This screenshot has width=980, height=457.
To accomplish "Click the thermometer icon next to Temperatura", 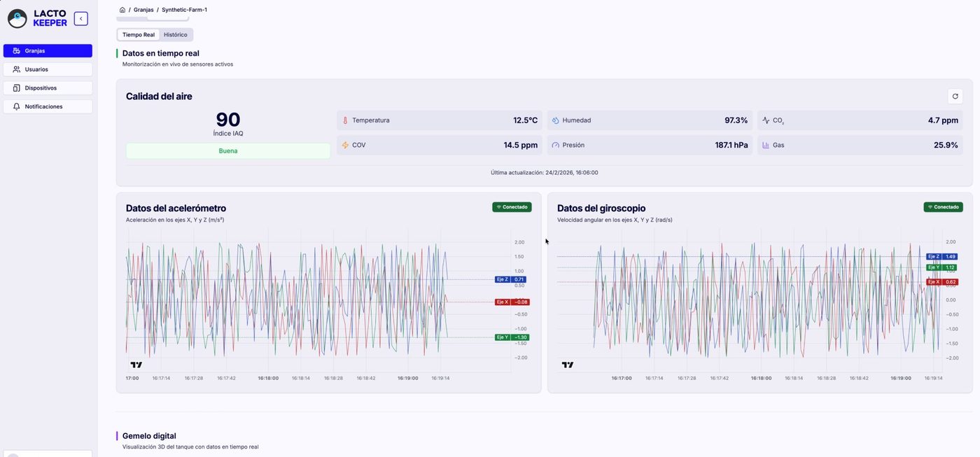I will coord(345,120).
